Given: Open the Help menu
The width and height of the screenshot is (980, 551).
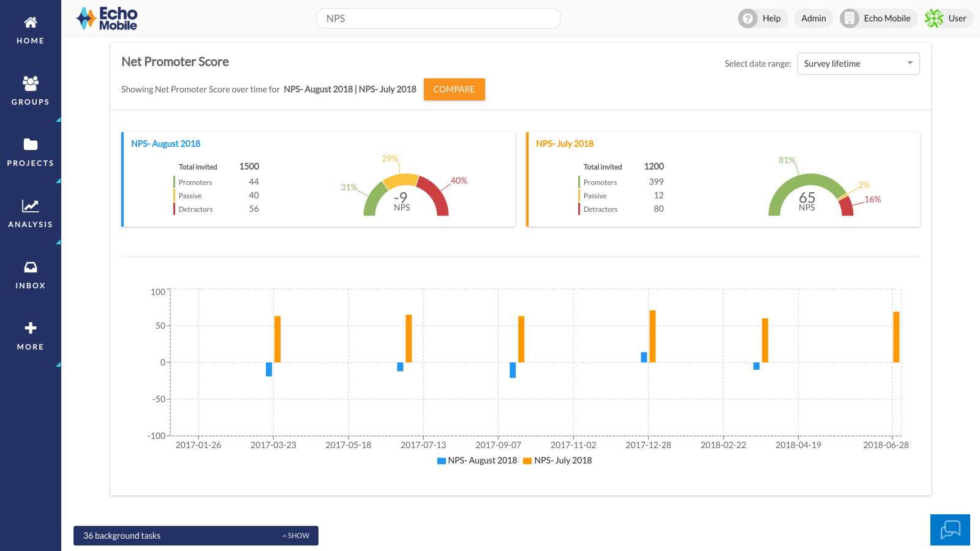Looking at the screenshot, I should click(x=762, y=18).
